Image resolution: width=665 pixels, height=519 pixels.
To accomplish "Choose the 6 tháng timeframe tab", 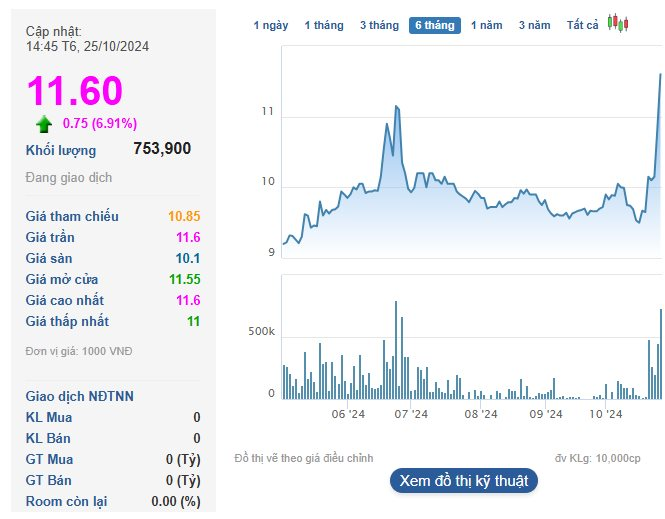I will pyautogui.click(x=435, y=25).
